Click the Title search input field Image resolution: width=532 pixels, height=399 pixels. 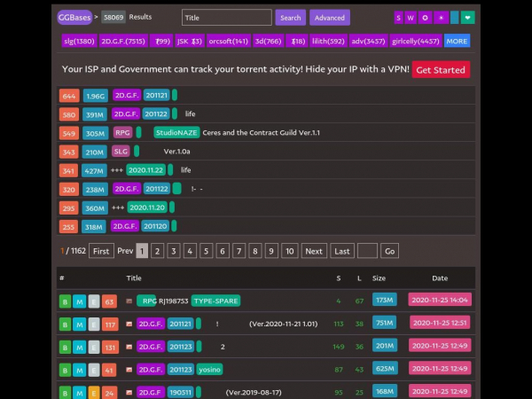pos(227,18)
